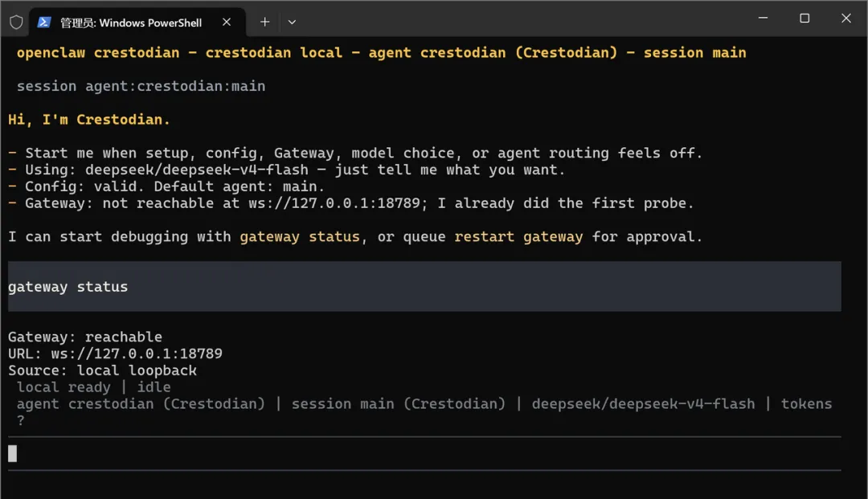868x499 pixels.
Task: Click the 'URL: ws://127.0.0.1:18789' output line
Action: coord(115,354)
